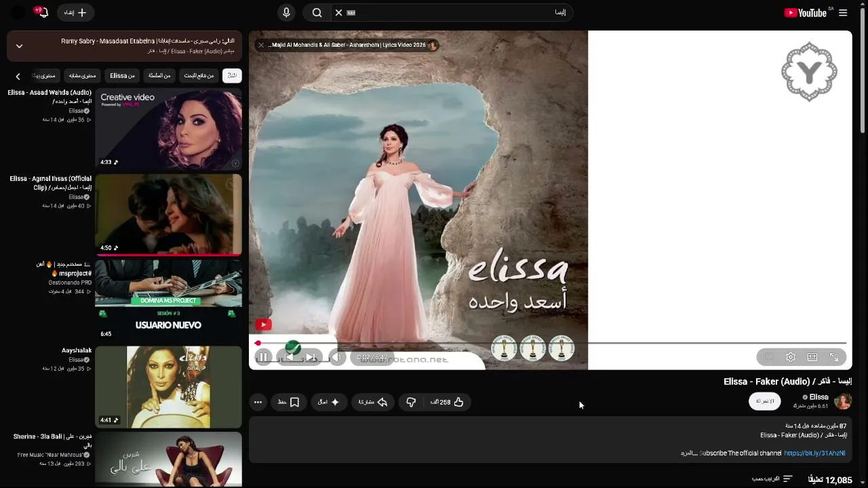The image size is (868, 488).
Task: Expand the up-next Ramy Sabry panel chevron
Action: point(19,46)
